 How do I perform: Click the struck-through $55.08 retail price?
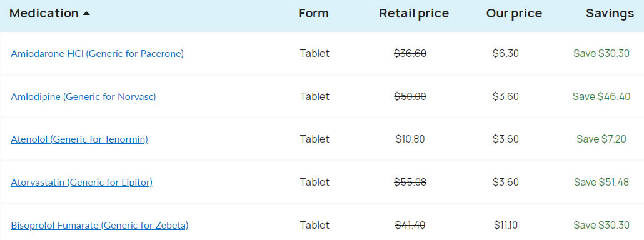(x=410, y=182)
